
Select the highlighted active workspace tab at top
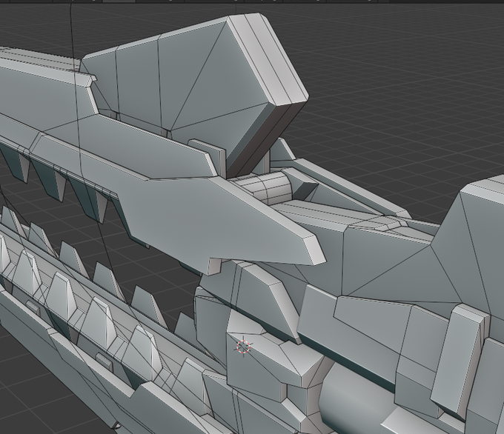pos(119,1)
